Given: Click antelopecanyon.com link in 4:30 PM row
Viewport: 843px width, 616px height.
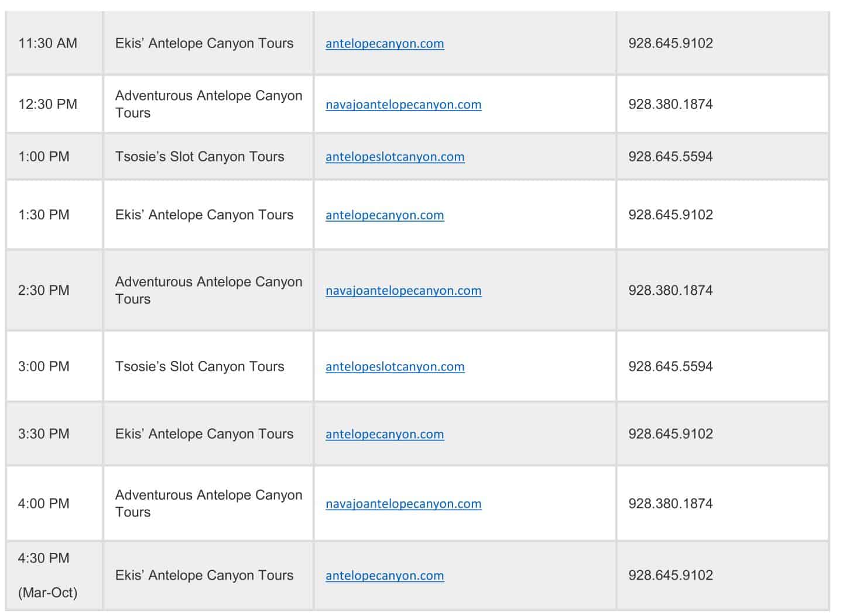Looking at the screenshot, I should (x=385, y=576).
